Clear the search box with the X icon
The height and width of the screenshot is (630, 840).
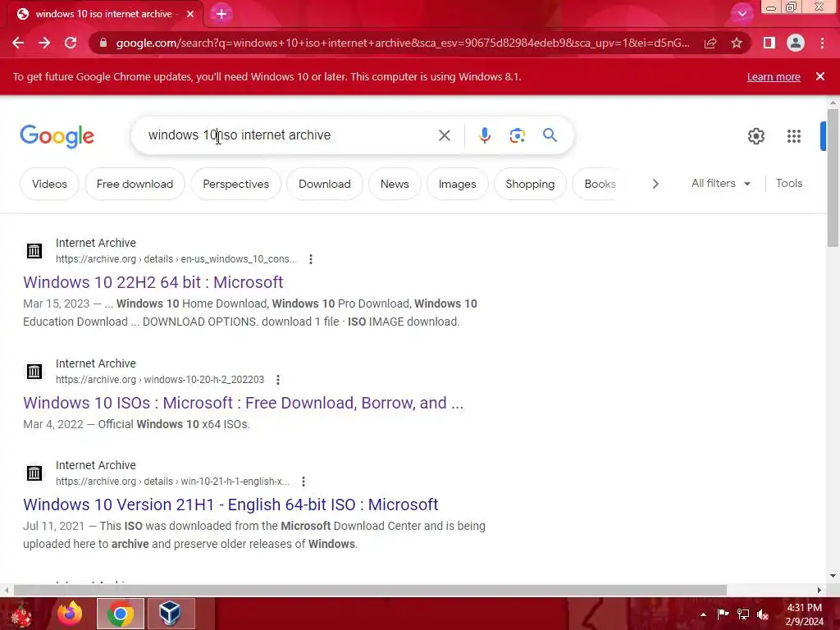click(x=445, y=135)
